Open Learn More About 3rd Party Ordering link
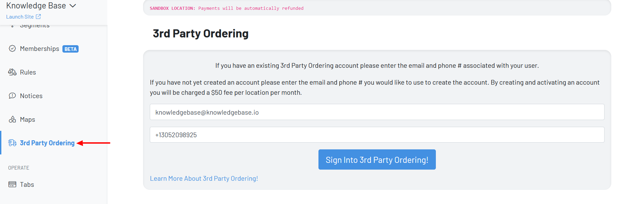Screen dimensions: 644x204 click(x=204, y=178)
